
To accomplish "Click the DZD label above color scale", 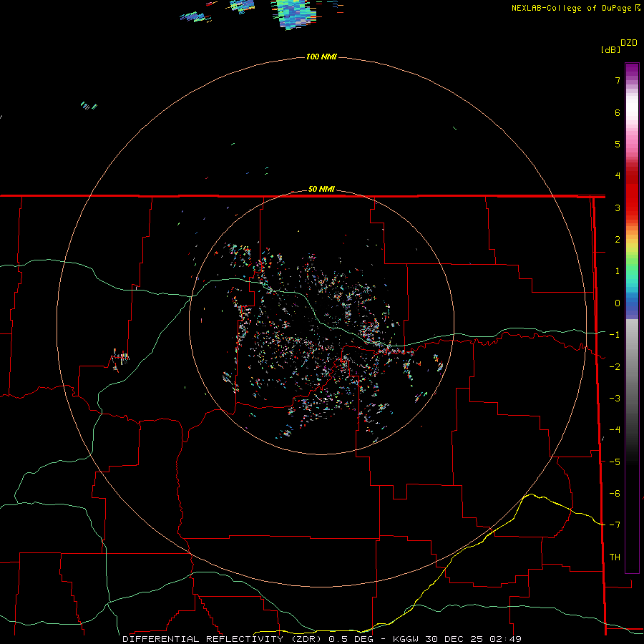I will [x=629, y=43].
